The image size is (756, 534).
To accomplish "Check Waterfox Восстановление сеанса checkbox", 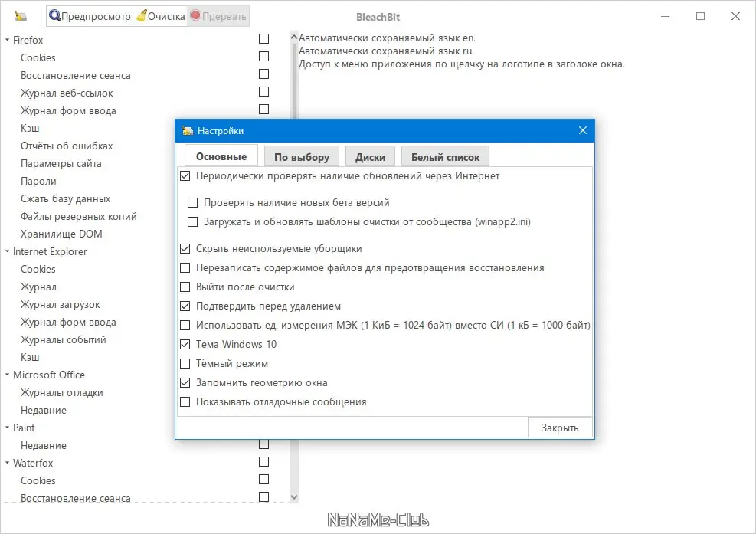I will (x=263, y=497).
